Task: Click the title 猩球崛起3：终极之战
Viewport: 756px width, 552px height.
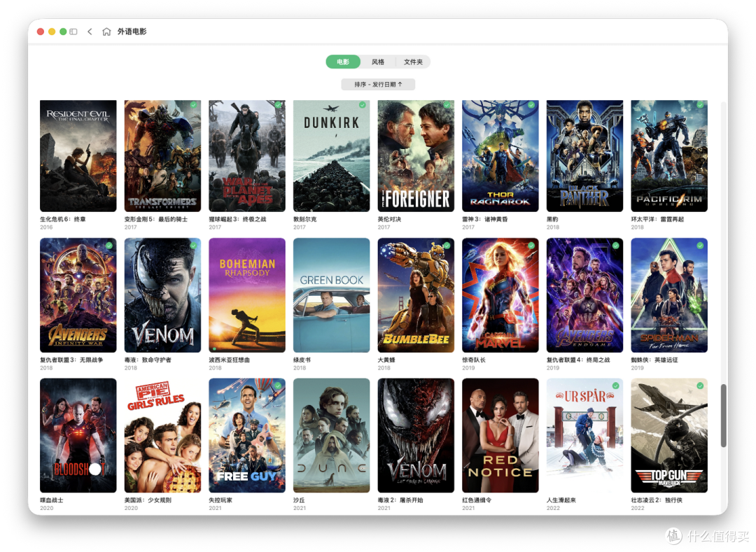Action: tap(237, 219)
